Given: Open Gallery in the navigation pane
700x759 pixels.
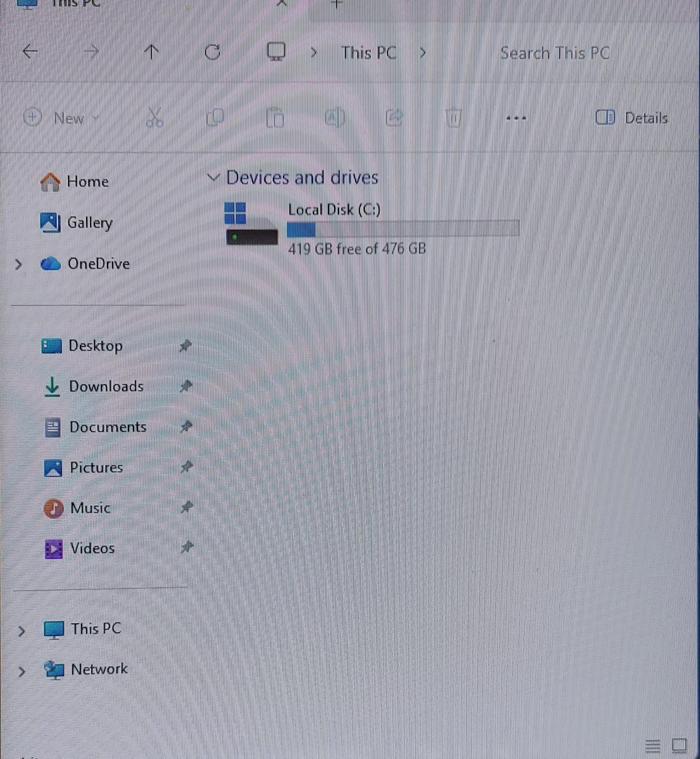Looking at the screenshot, I should point(76,222).
